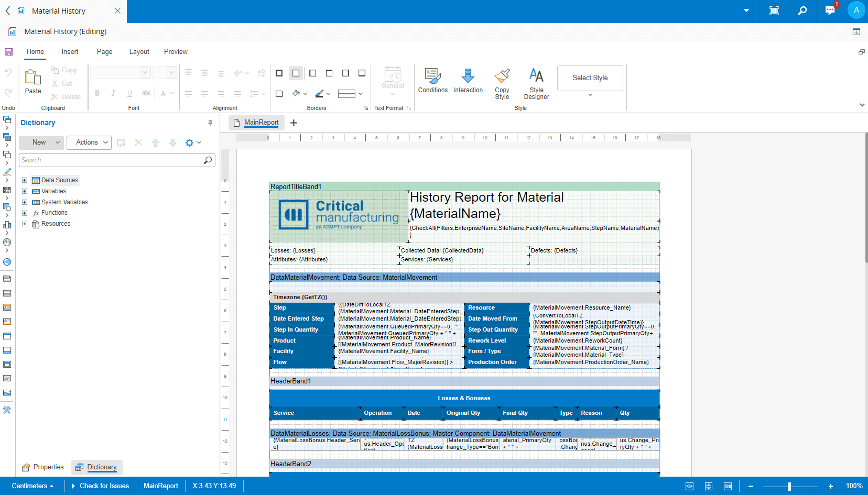Screen dimensions: 868x495
Task: Click Check for Issues in the status bar
Action: point(104,486)
